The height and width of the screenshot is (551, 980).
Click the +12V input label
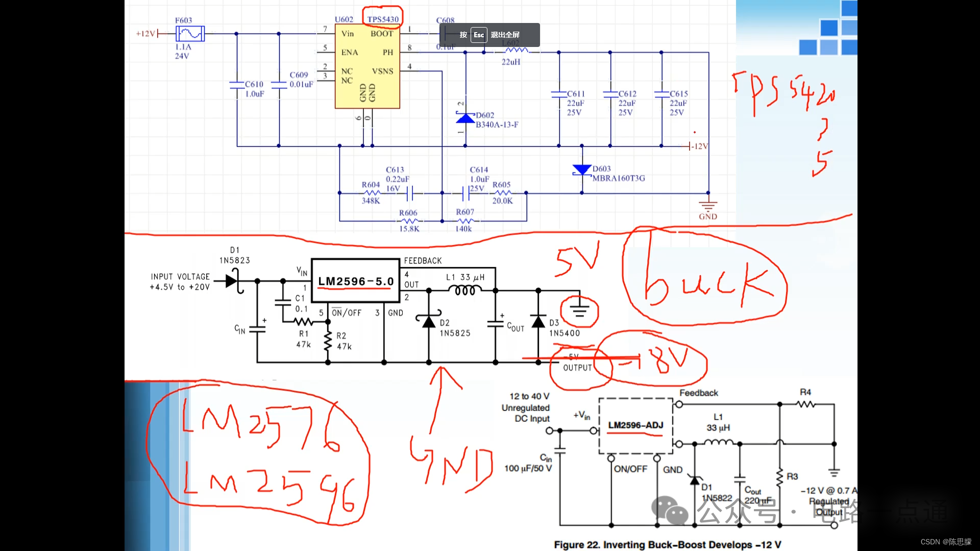pyautogui.click(x=145, y=34)
